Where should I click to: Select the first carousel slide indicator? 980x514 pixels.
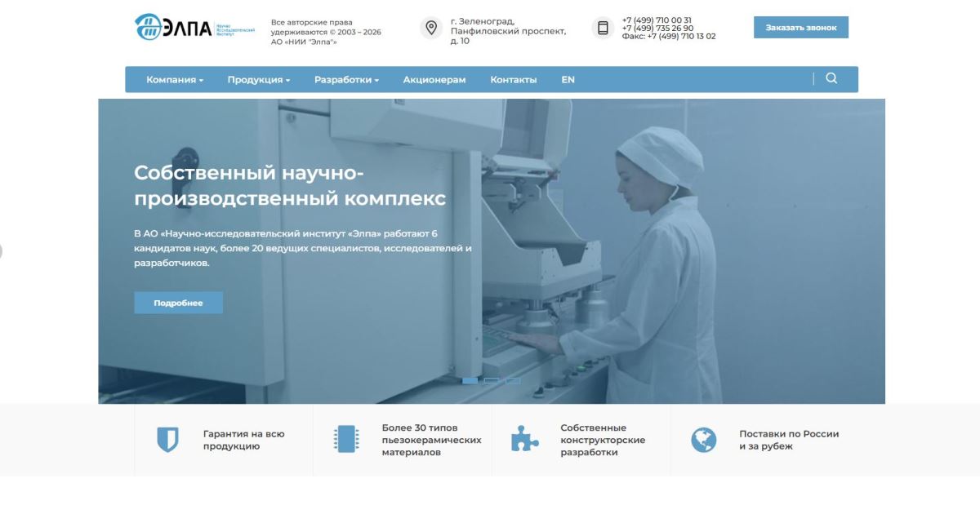tap(470, 380)
